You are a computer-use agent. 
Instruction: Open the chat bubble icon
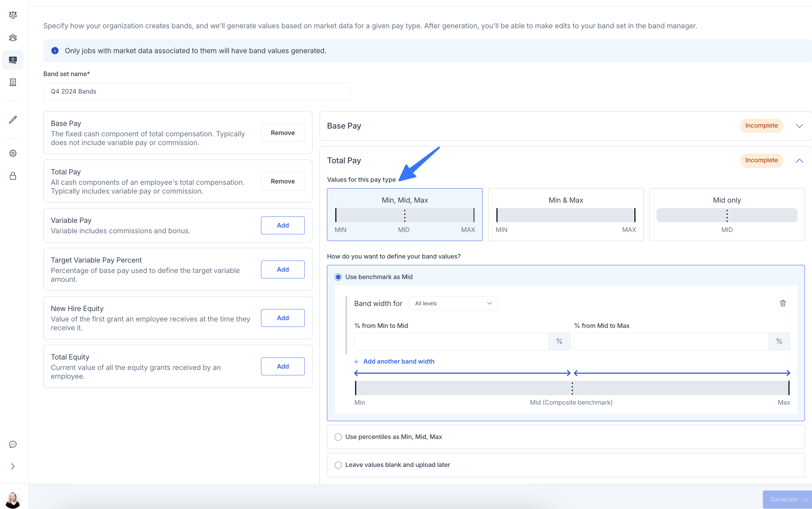pos(13,444)
